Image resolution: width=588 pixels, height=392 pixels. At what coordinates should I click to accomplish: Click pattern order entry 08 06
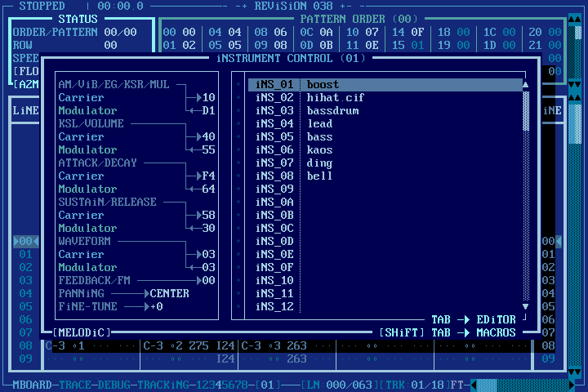[271, 33]
